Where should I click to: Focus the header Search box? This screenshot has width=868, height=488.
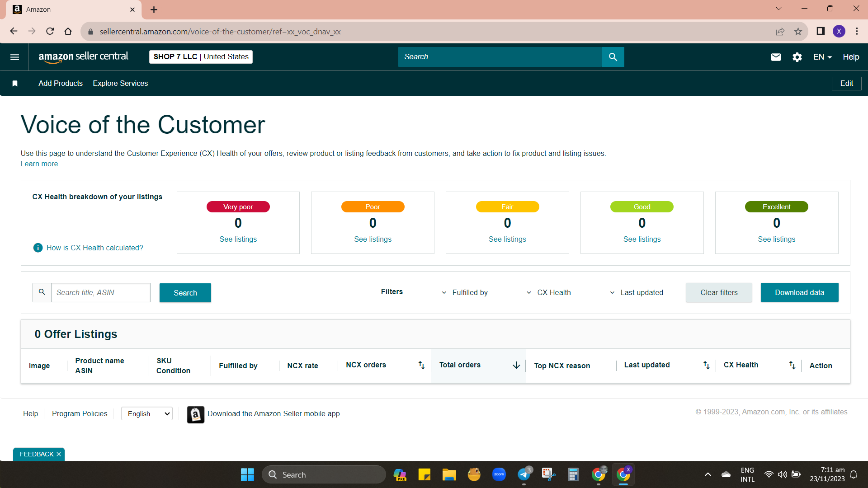(500, 57)
